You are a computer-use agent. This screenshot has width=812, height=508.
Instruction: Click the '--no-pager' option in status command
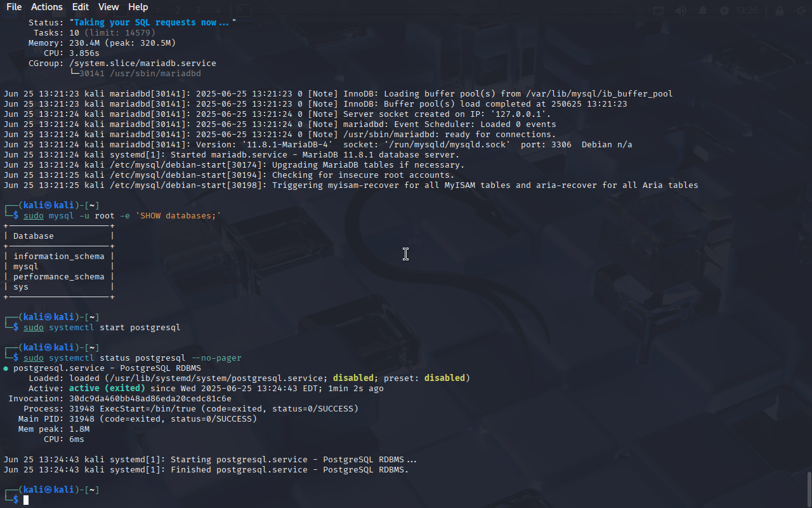pos(216,358)
